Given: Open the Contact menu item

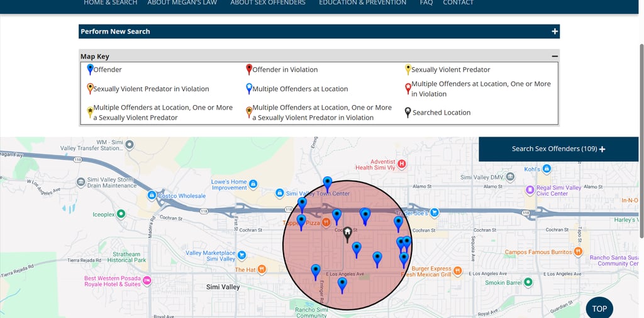Looking at the screenshot, I should point(458,3).
